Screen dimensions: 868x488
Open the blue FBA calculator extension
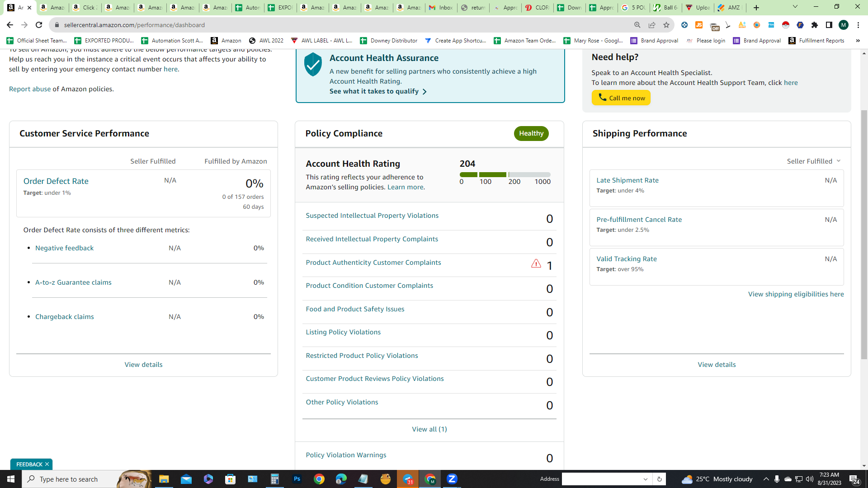click(771, 25)
